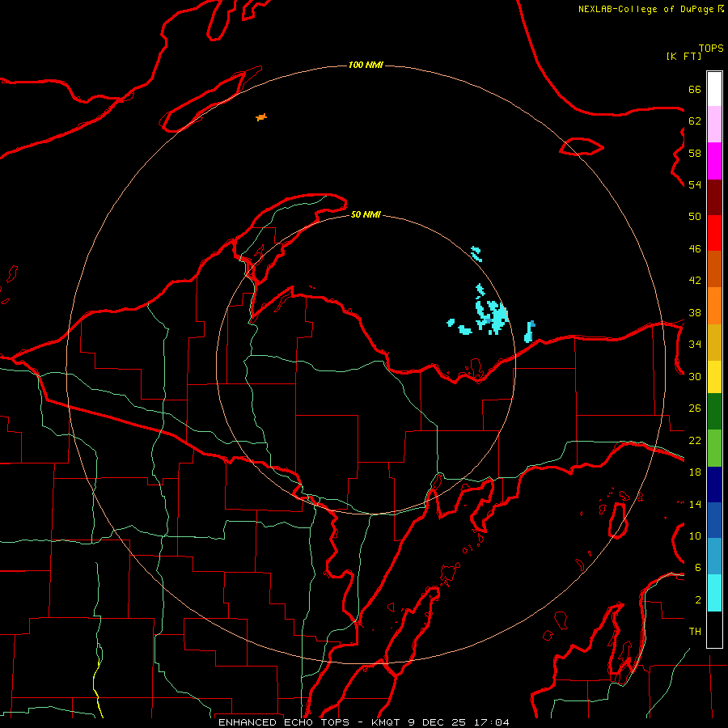Click the magenta swatch near 58
The height and width of the screenshot is (728, 728).
tap(714, 161)
